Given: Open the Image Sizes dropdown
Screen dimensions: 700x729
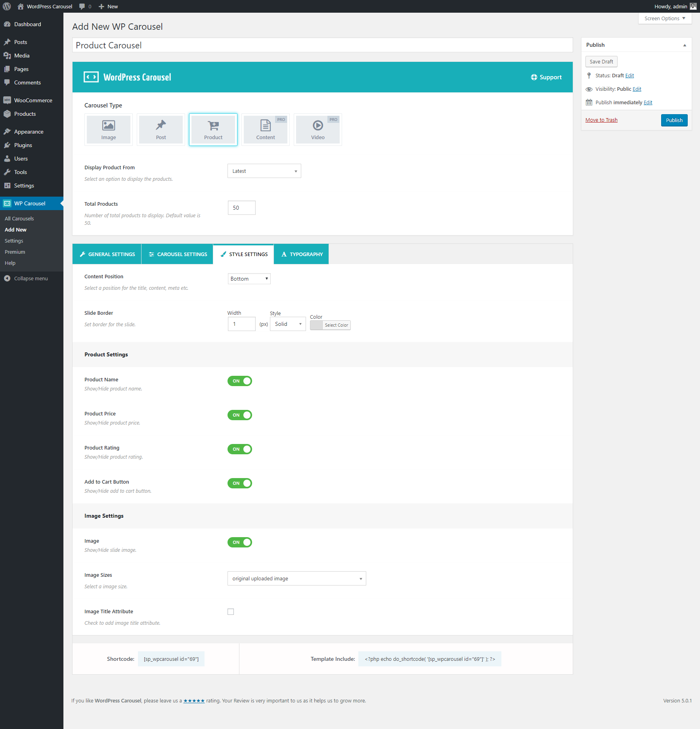Looking at the screenshot, I should 296,578.
